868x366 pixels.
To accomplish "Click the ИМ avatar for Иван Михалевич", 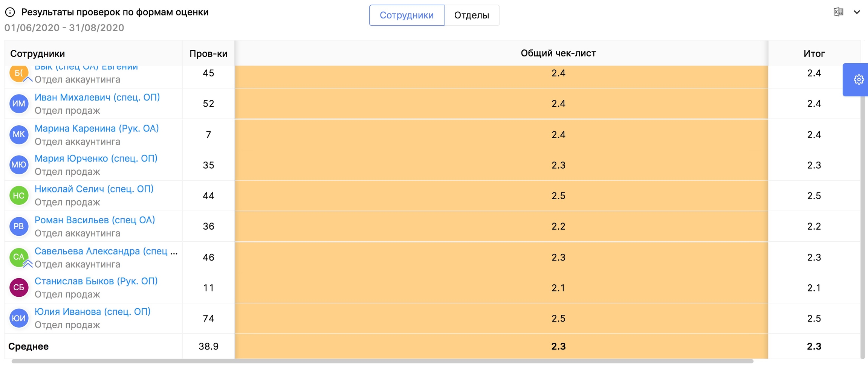I will coord(19,104).
